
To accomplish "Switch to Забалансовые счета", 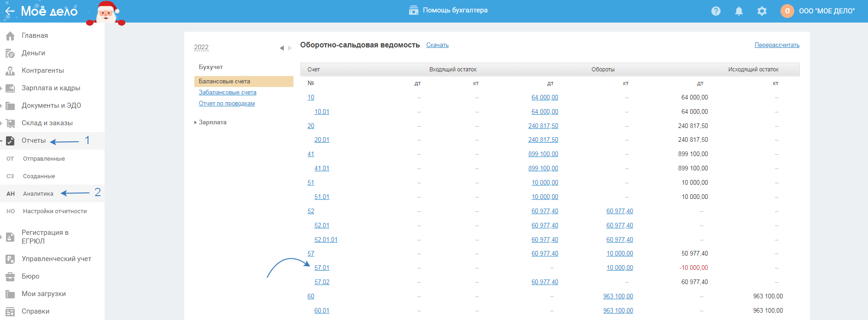I will 228,93.
